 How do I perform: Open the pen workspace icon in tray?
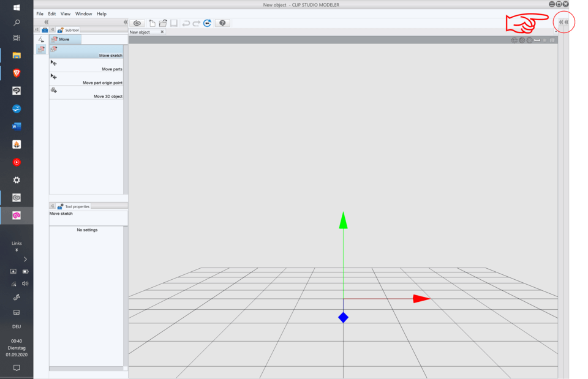point(17,298)
